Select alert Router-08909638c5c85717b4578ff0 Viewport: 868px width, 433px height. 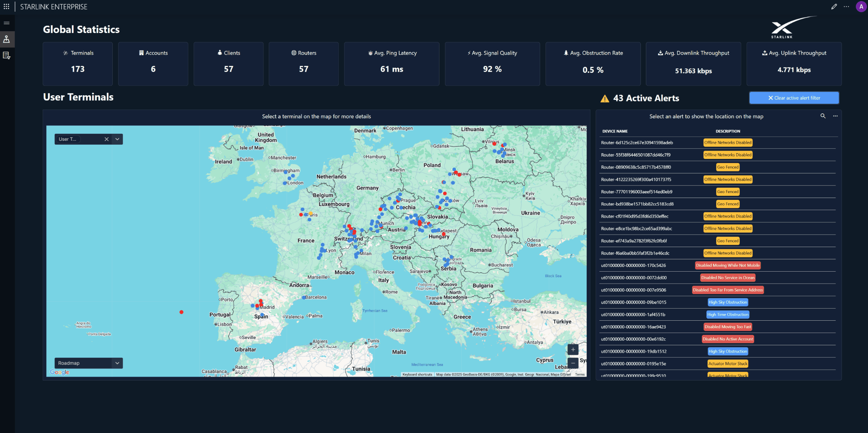pyautogui.click(x=718, y=167)
